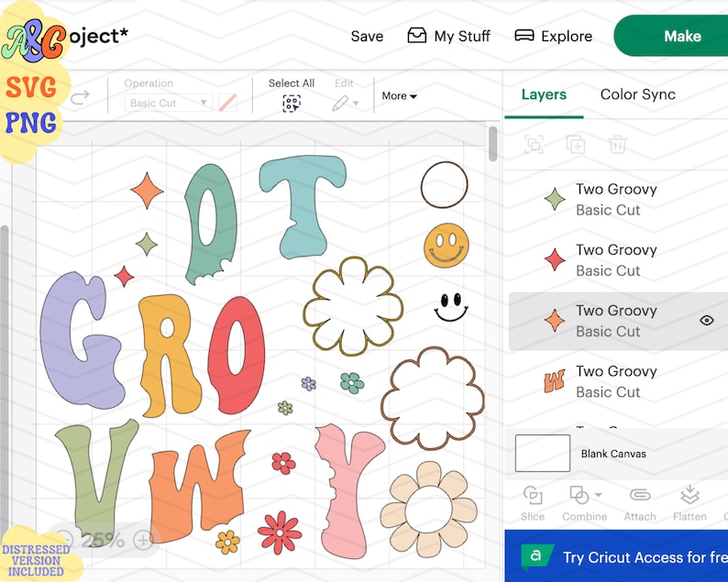This screenshot has width=728, height=582.
Task: Click the Try Cricut Access banner
Action: (616, 556)
